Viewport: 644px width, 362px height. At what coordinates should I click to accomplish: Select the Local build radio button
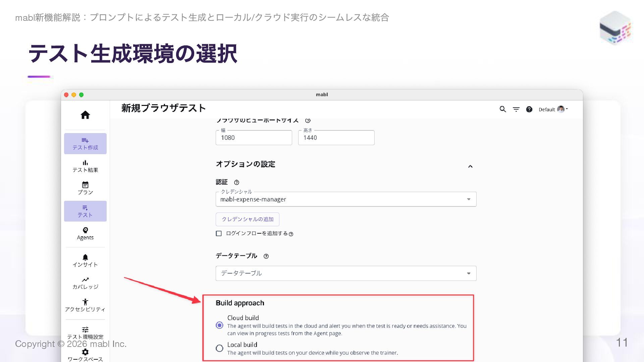point(219,348)
